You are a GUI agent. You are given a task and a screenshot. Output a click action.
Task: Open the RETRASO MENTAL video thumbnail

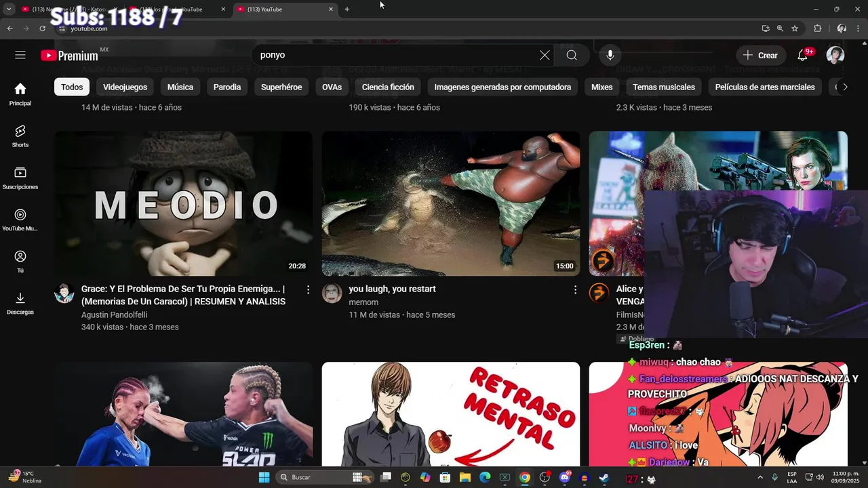coord(451,413)
